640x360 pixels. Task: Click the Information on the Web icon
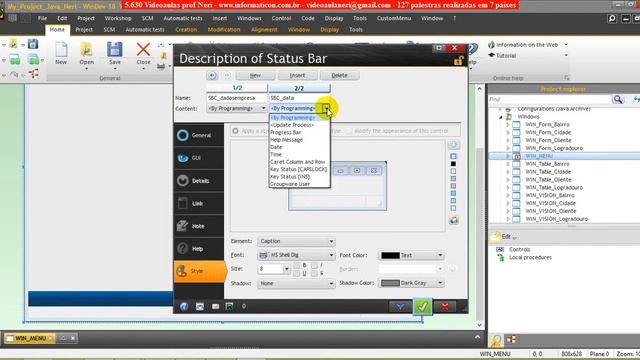pyautogui.click(x=491, y=44)
